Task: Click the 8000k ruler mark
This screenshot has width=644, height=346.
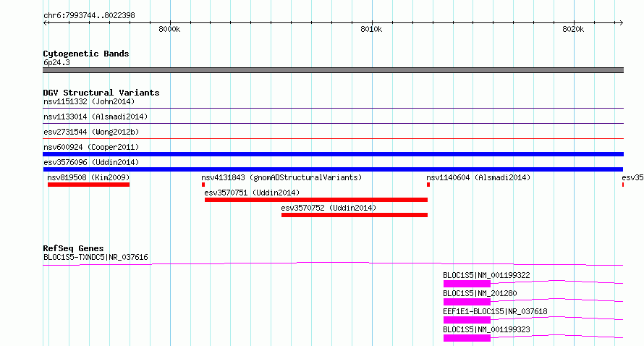Action: 169,29
